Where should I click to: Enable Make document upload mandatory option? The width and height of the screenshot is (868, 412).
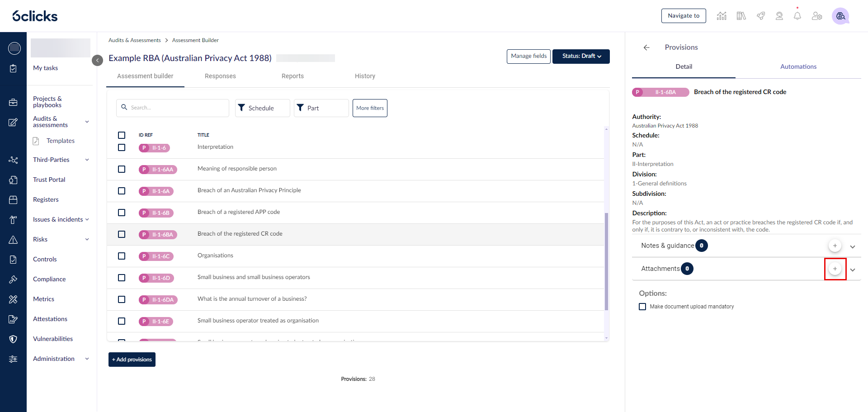(x=642, y=307)
